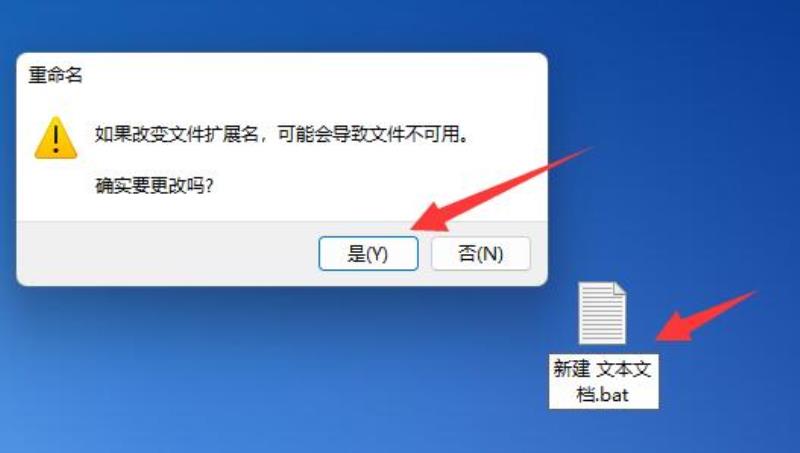Cancel the rename by choosing No

tap(481, 254)
